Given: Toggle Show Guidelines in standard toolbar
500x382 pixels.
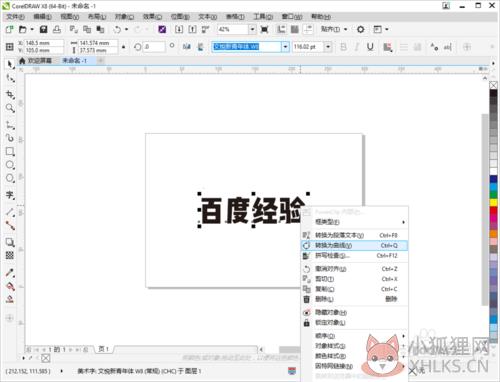Looking at the screenshot, I should pos(308,29).
